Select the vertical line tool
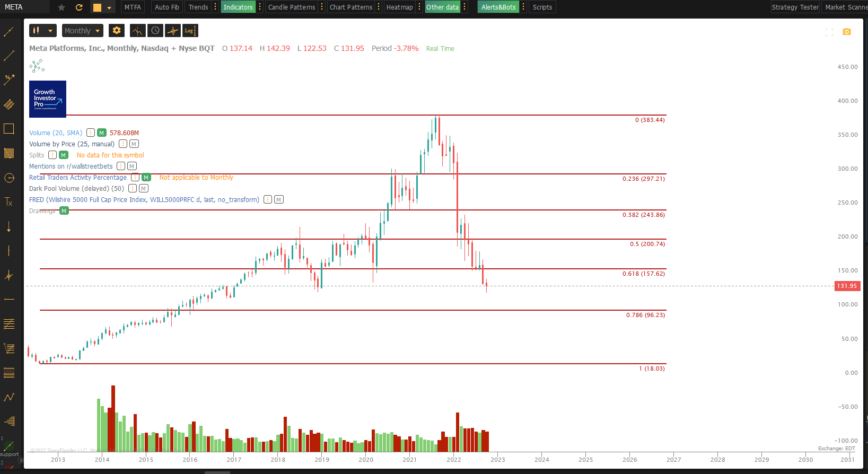 tap(9, 251)
